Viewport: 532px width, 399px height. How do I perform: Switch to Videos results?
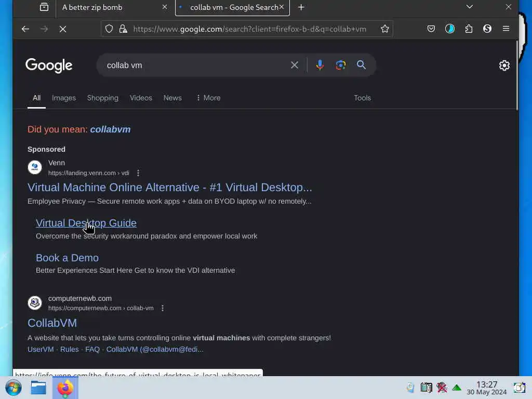click(141, 98)
